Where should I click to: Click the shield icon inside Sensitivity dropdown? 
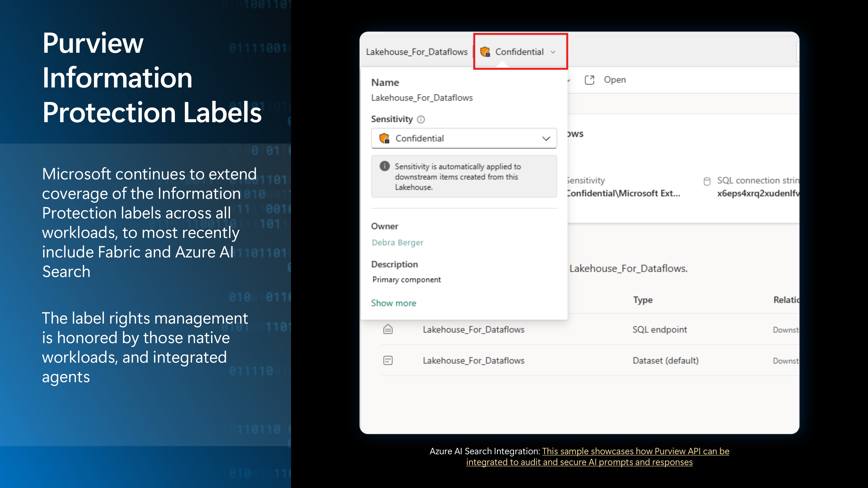coord(384,138)
